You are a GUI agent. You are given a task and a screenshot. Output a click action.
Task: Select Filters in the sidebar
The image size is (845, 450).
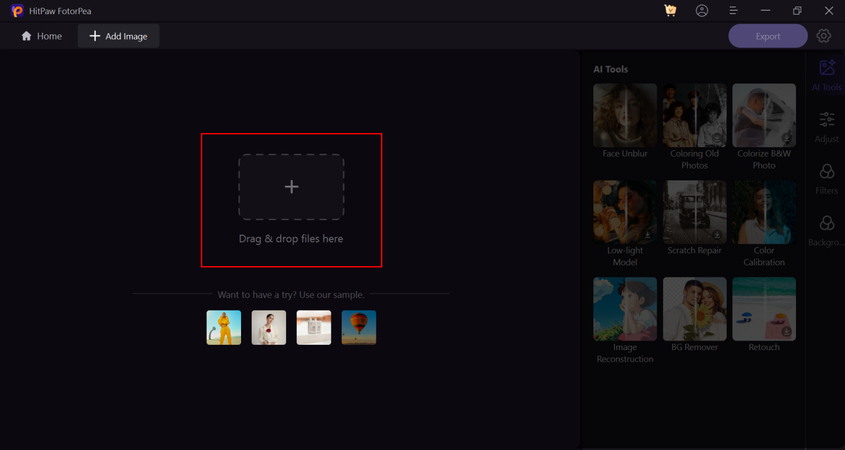(x=827, y=179)
